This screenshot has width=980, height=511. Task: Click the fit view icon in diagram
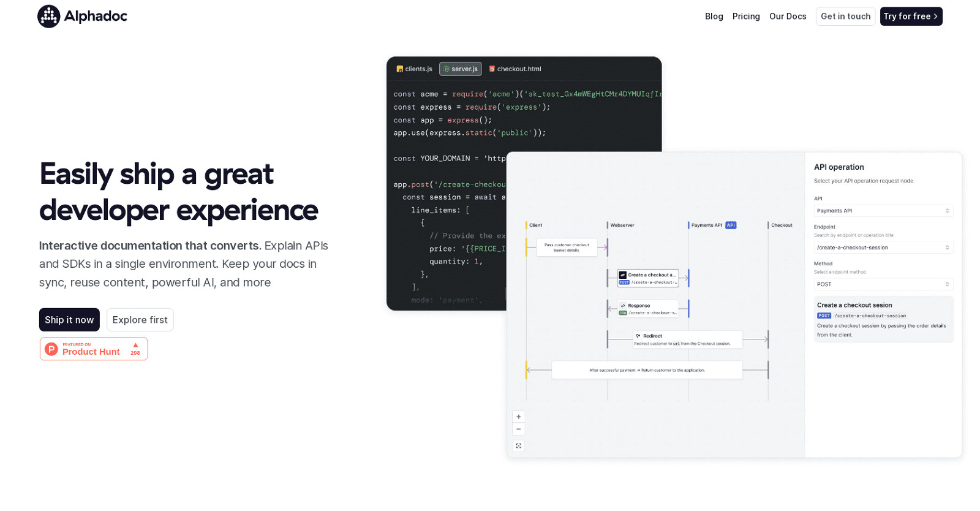tap(518, 446)
